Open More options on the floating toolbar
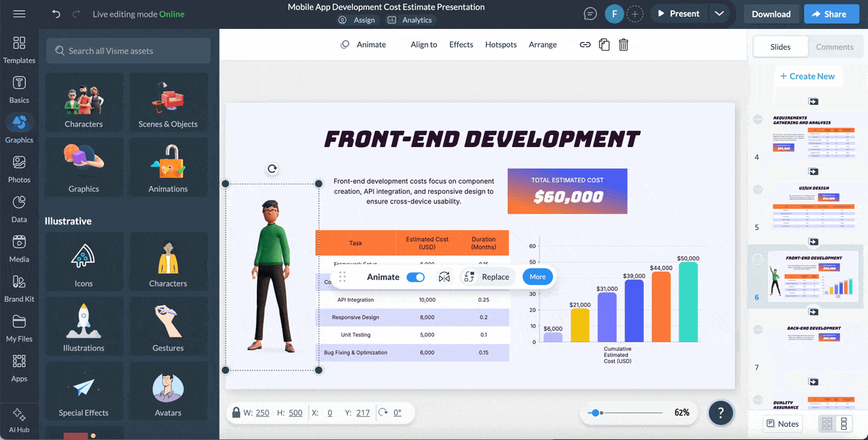This screenshot has height=440, width=868. pos(537,276)
